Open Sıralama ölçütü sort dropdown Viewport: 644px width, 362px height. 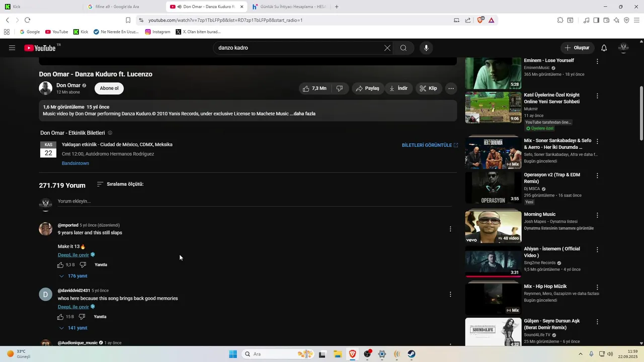point(120,184)
